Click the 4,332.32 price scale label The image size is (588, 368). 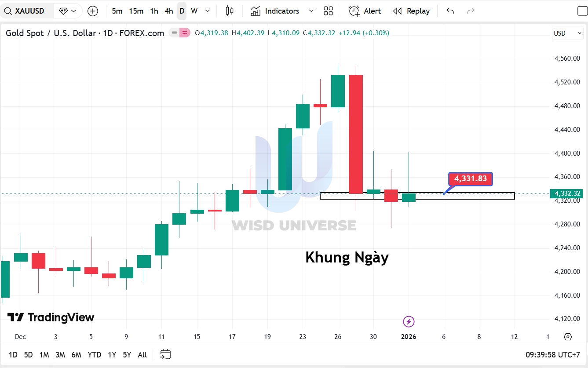click(566, 193)
